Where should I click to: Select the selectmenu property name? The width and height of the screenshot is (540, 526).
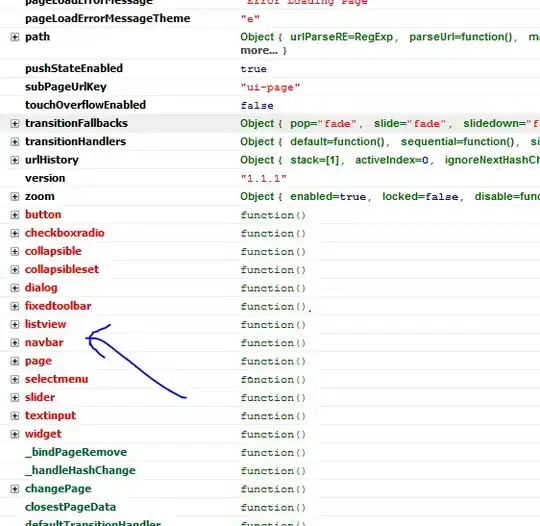coord(56,379)
